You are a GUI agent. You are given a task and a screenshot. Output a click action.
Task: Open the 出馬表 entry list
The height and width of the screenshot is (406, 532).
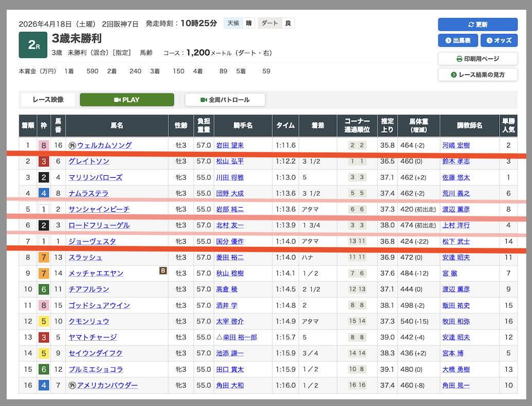(x=458, y=41)
